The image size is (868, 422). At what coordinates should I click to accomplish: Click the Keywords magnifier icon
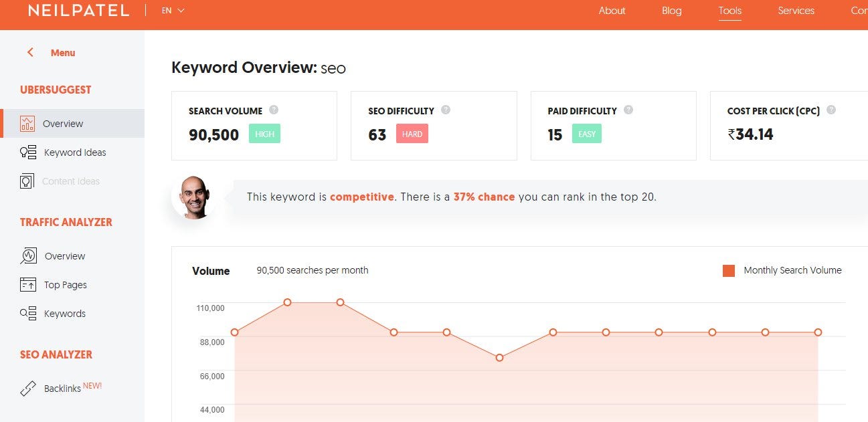(28, 313)
